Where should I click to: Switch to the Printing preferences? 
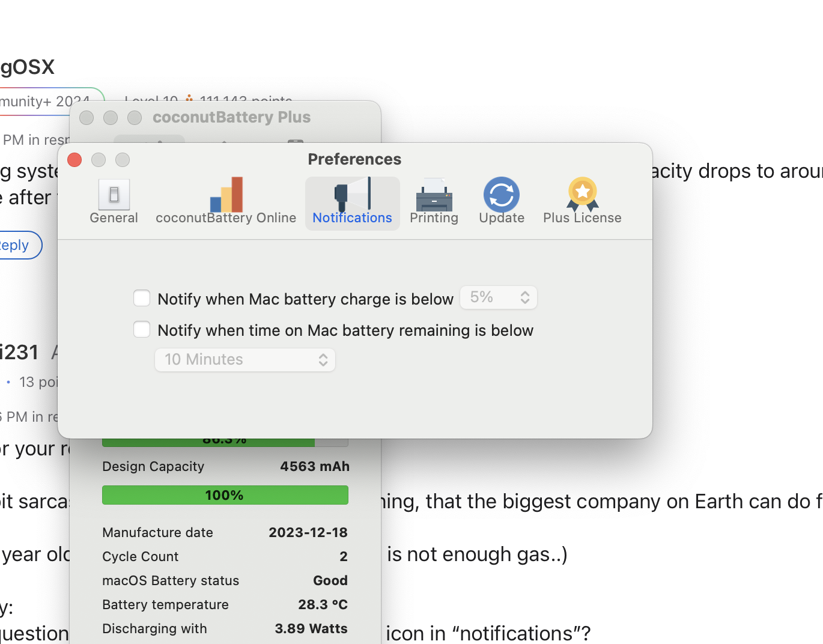[x=434, y=202]
